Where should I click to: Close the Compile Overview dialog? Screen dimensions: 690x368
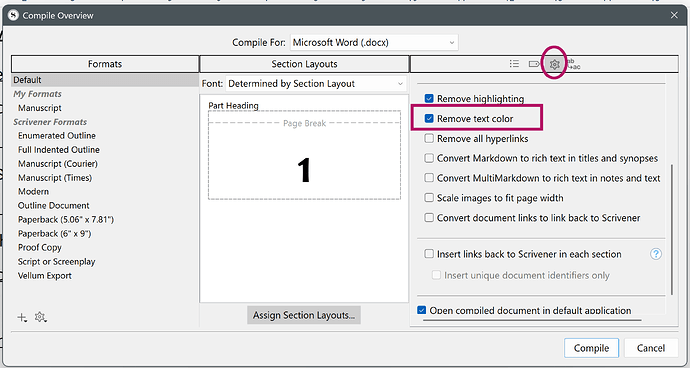click(x=674, y=15)
